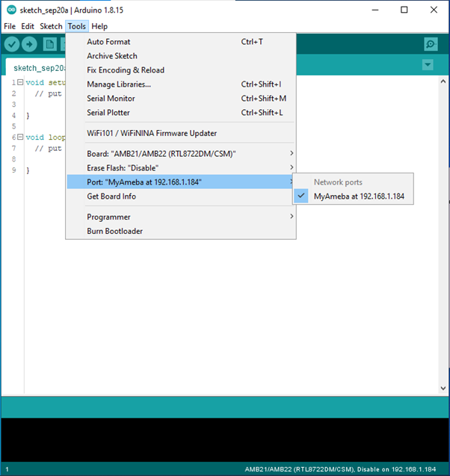Open Erase Flash: Disable entry
The image size is (450, 476).
click(x=181, y=168)
